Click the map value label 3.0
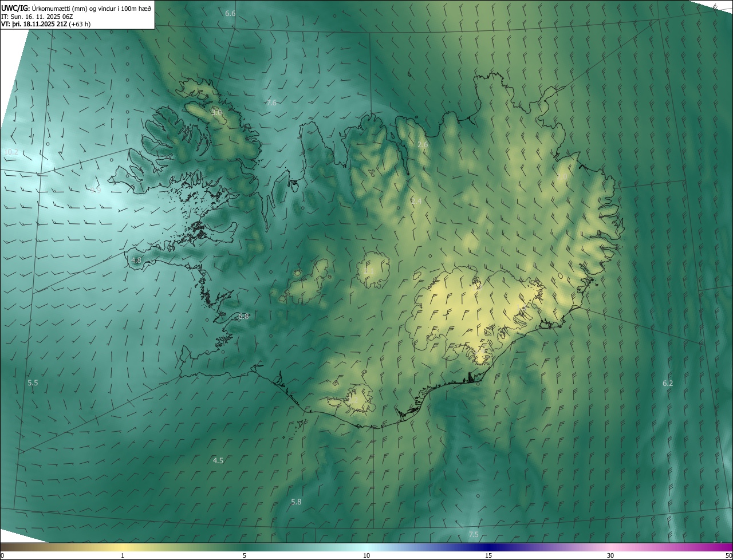 [x=216, y=113]
